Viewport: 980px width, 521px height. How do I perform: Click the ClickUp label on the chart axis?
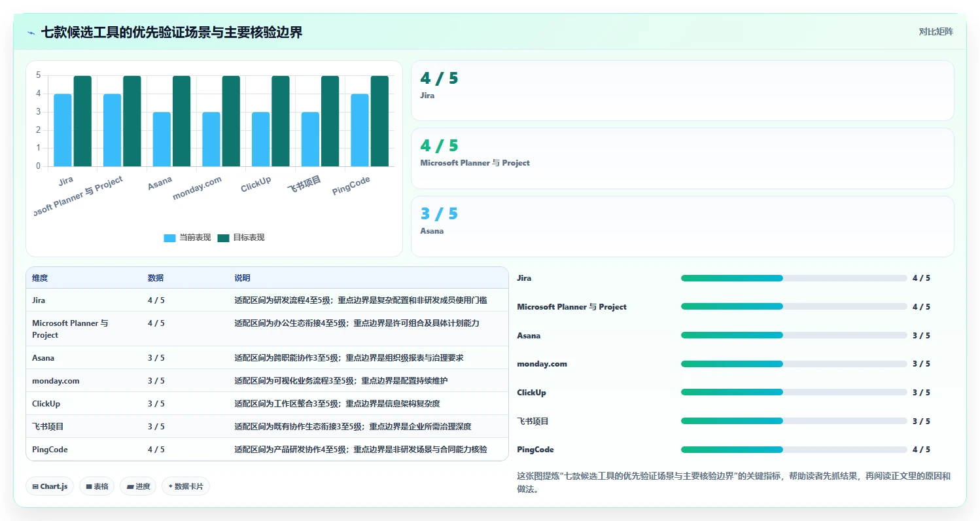point(256,185)
